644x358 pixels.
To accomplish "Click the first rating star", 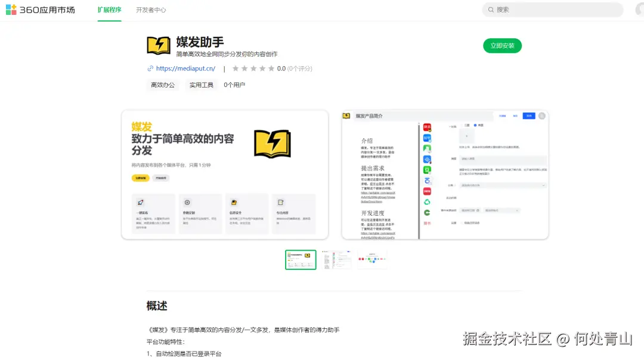I will click(236, 69).
